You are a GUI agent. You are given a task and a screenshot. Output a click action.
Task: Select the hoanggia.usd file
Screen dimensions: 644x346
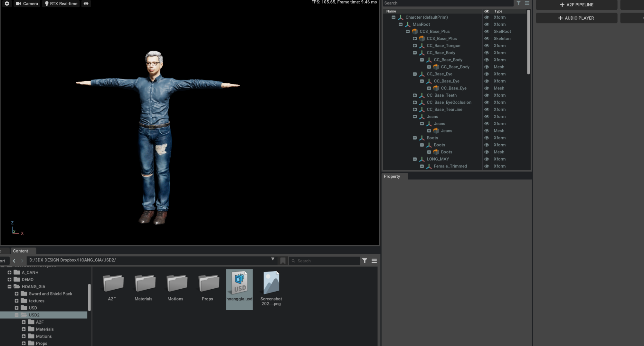coord(239,289)
